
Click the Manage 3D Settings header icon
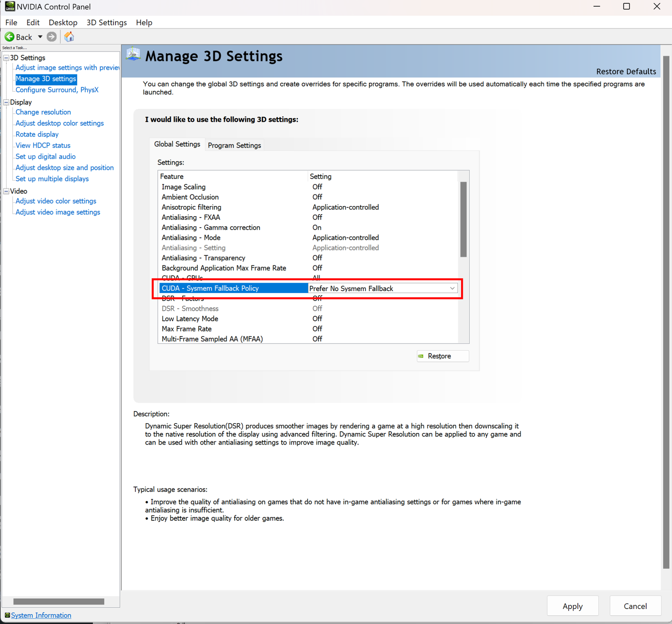134,55
